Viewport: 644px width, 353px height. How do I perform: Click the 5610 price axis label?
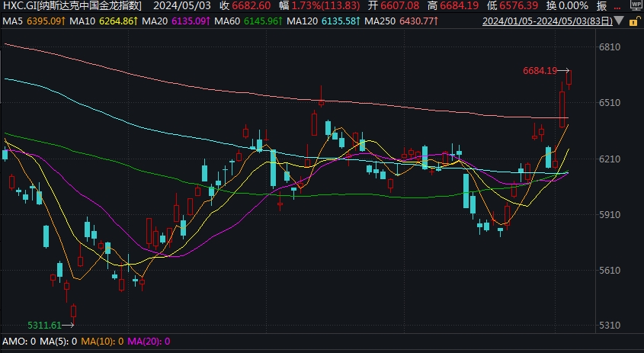(x=610, y=271)
